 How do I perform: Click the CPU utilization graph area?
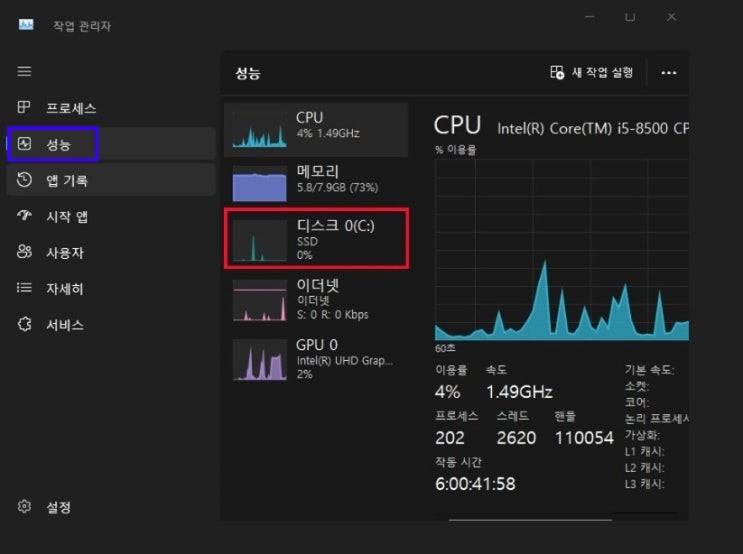tap(560, 250)
